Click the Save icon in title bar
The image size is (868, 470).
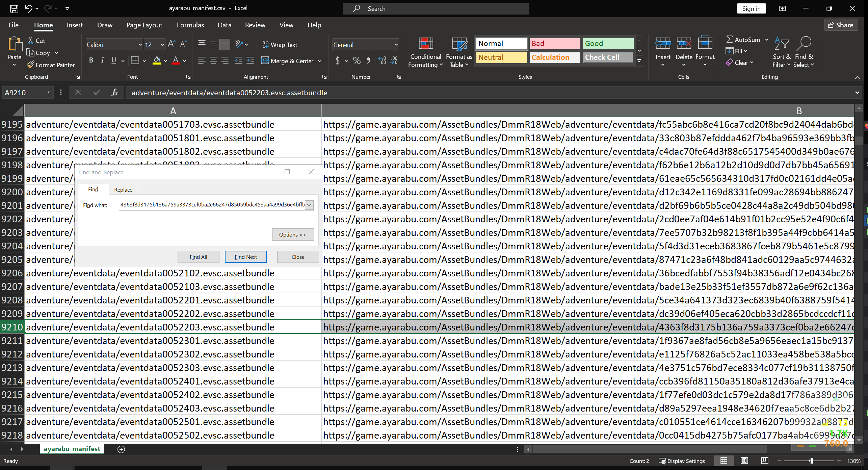[14, 8]
